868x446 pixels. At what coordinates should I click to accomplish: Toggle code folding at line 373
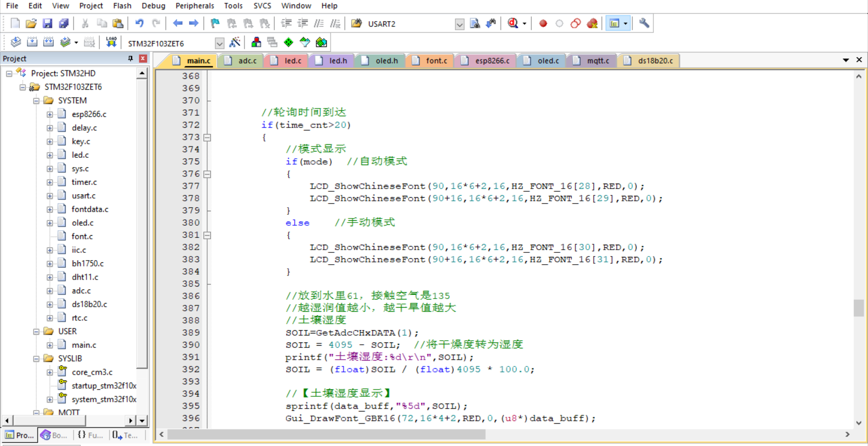pos(207,138)
